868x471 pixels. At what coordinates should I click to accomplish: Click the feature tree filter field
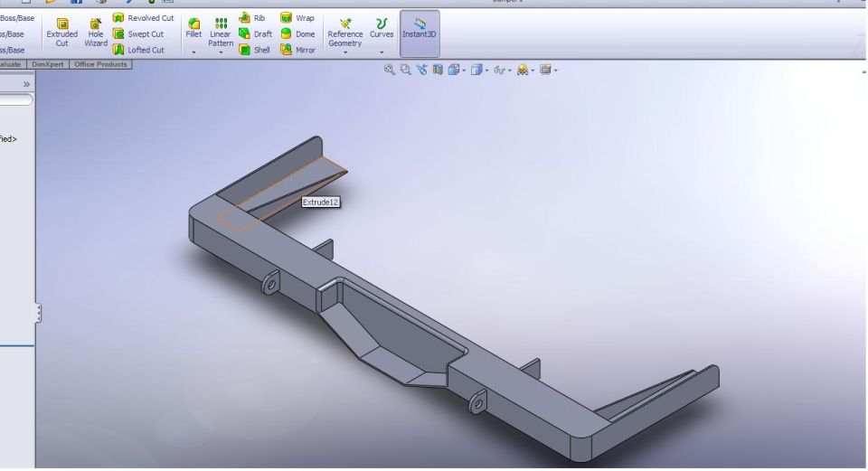[x=16, y=99]
